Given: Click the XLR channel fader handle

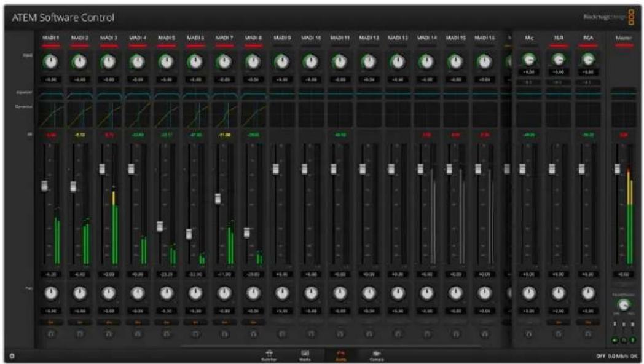Looking at the screenshot, I should point(552,169).
